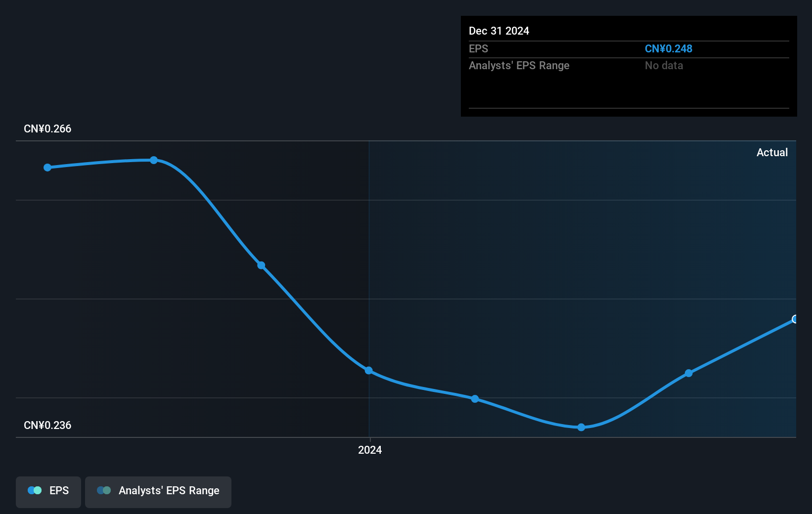Toggle the Analysts' EPS Range legend series
812x514 pixels.
(158, 492)
